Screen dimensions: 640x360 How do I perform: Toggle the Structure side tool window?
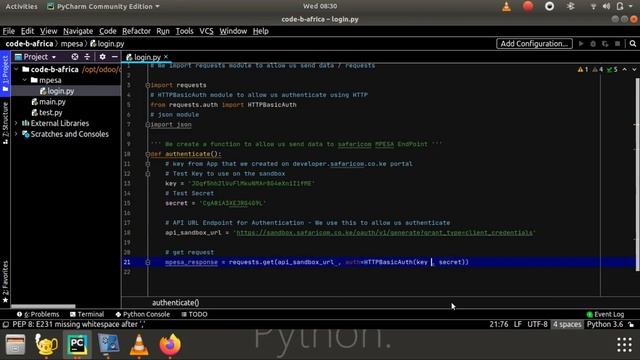5,123
